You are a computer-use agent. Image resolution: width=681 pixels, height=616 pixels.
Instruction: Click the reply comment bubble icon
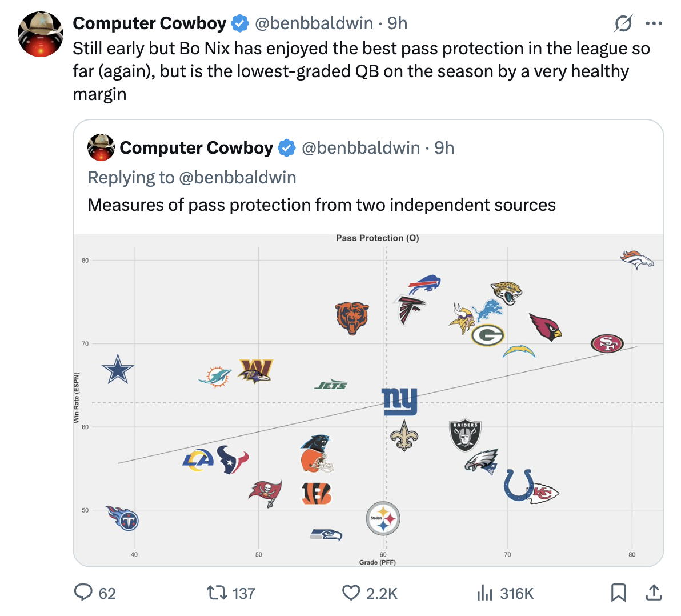83,593
